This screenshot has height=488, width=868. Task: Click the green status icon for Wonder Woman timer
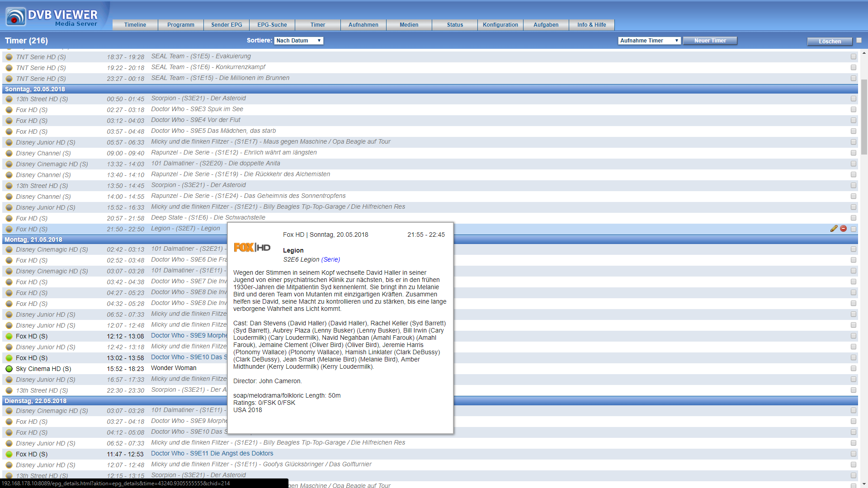9,369
